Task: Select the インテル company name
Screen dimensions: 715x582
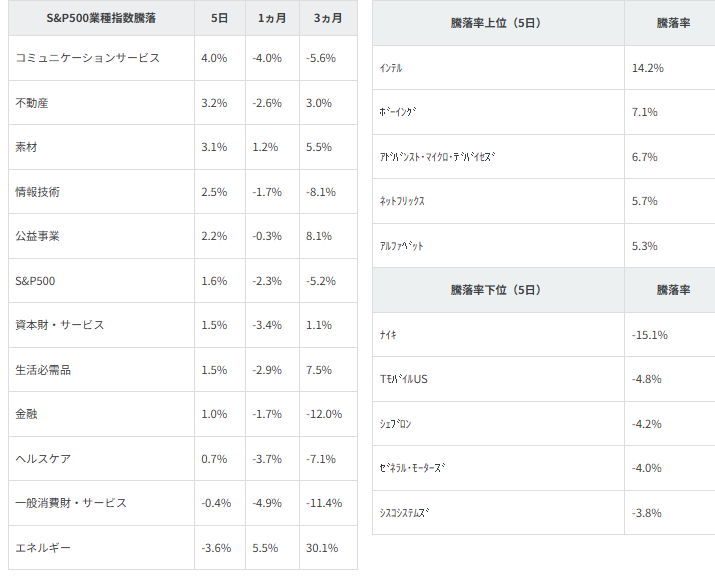Action: point(392,68)
